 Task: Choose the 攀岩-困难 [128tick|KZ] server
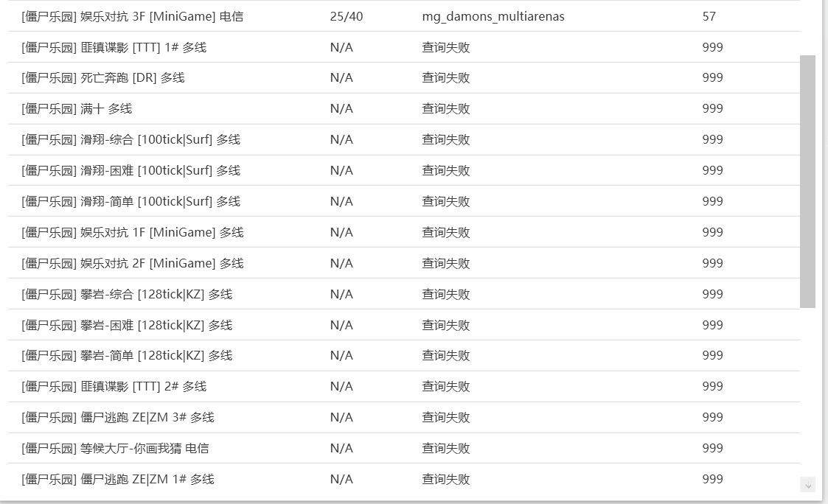point(127,325)
